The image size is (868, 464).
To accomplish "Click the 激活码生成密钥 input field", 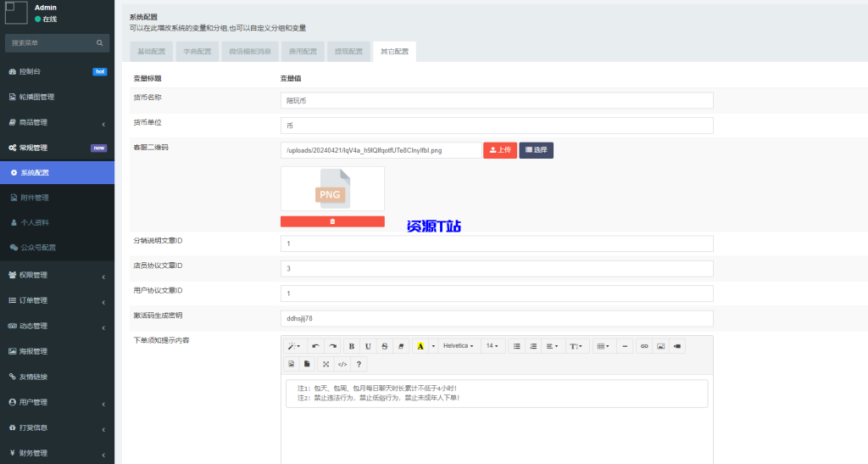I will 496,318.
